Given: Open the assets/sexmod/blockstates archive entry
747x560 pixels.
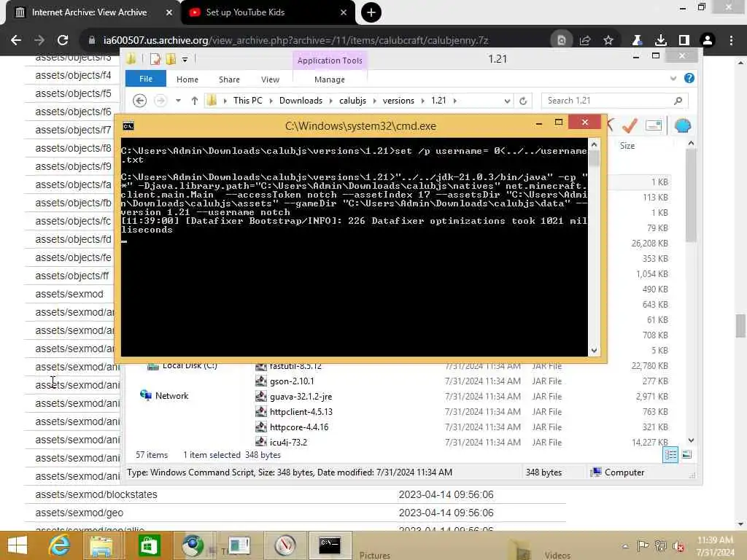Looking at the screenshot, I should (96, 495).
